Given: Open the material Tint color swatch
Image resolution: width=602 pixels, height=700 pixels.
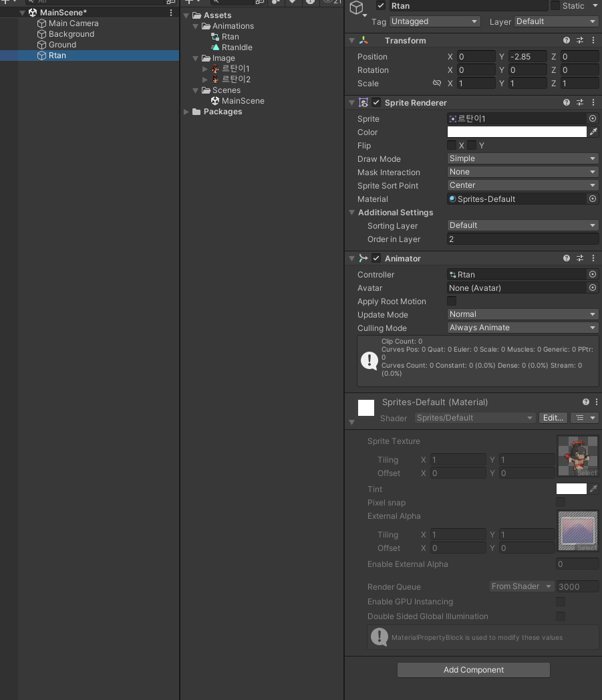Looking at the screenshot, I should point(571,489).
